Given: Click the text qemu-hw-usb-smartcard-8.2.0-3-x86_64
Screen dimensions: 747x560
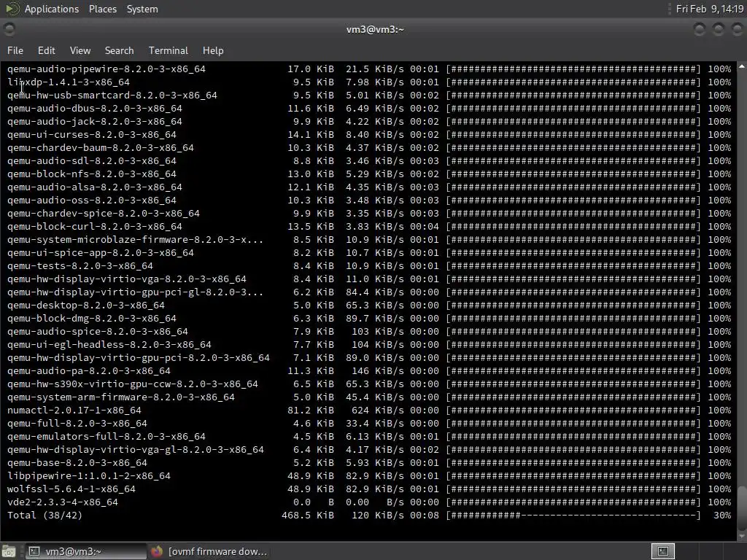Looking at the screenshot, I should [112, 96].
